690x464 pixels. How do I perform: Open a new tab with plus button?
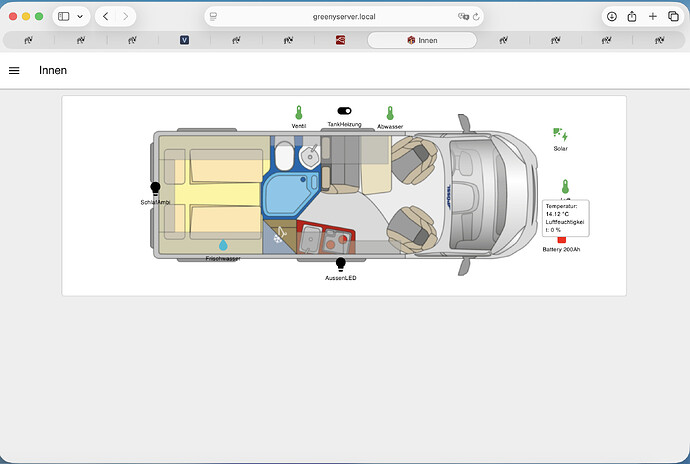click(x=652, y=16)
